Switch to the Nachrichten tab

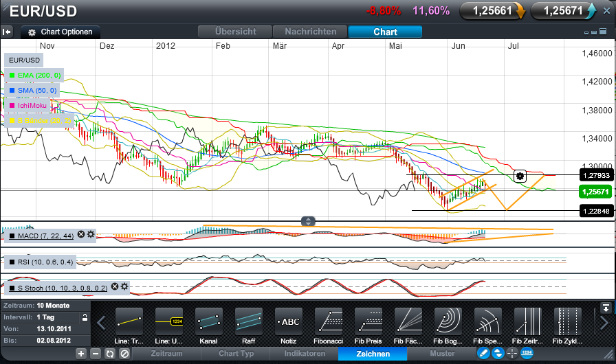click(x=310, y=32)
